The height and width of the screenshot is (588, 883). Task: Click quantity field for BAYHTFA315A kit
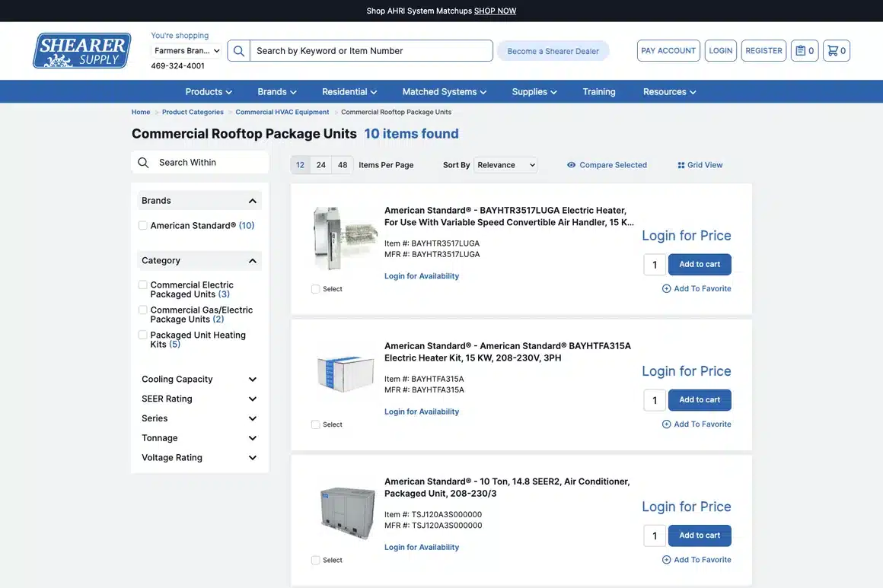[x=655, y=400]
